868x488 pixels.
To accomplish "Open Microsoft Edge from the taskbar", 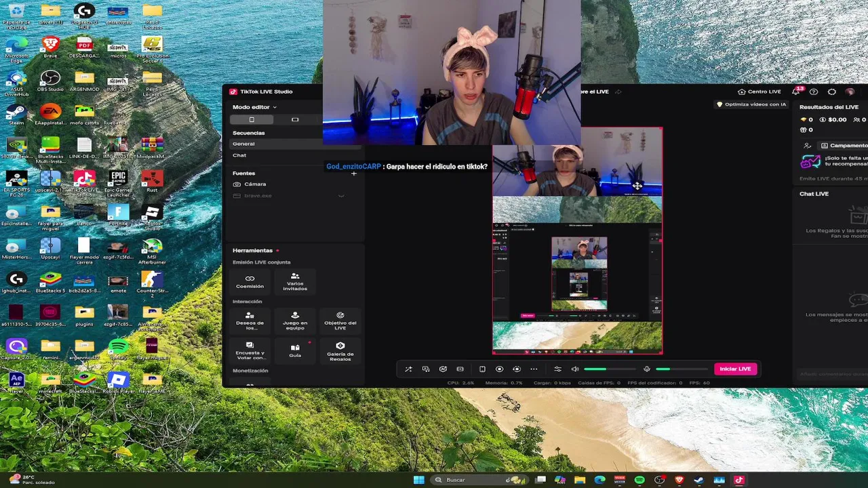I will tap(600, 480).
